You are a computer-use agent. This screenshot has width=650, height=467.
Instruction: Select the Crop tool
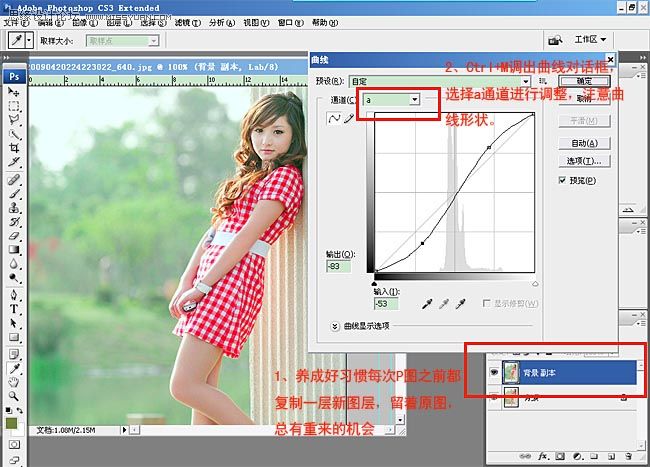click(14, 148)
